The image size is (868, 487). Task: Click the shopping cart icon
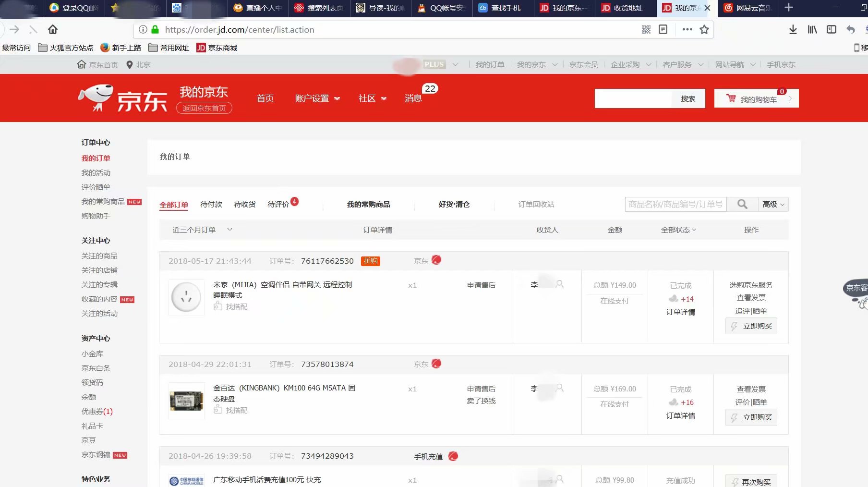click(x=731, y=98)
